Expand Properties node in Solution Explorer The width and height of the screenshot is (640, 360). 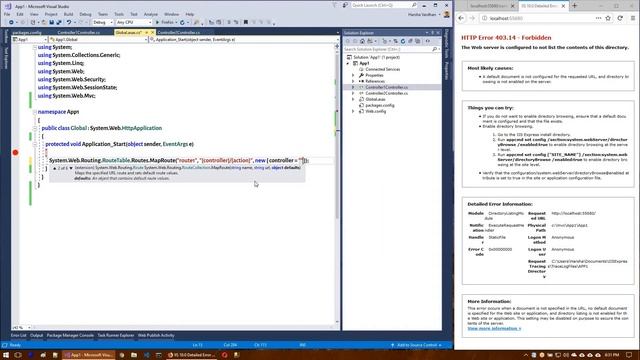click(x=353, y=76)
